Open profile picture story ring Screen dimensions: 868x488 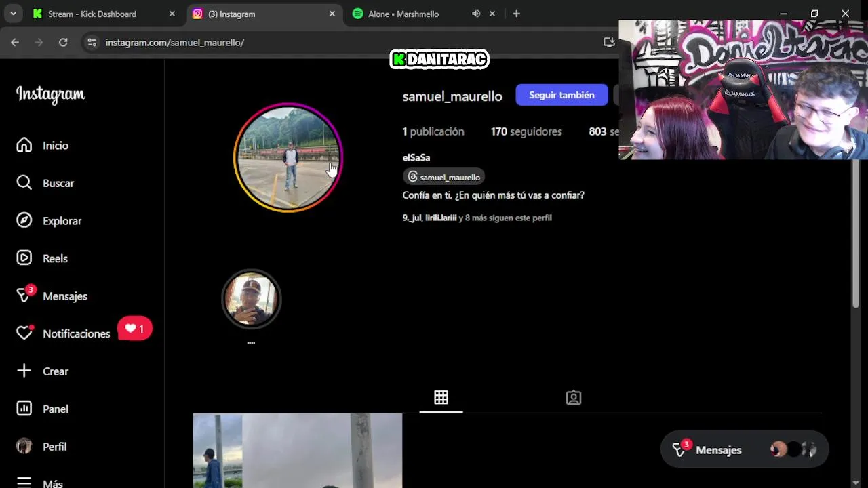[288, 158]
